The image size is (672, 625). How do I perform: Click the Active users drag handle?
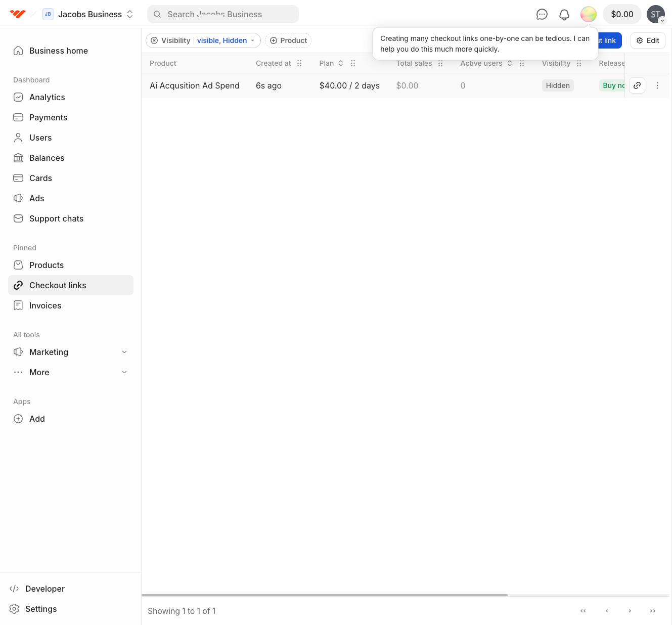coord(522,63)
